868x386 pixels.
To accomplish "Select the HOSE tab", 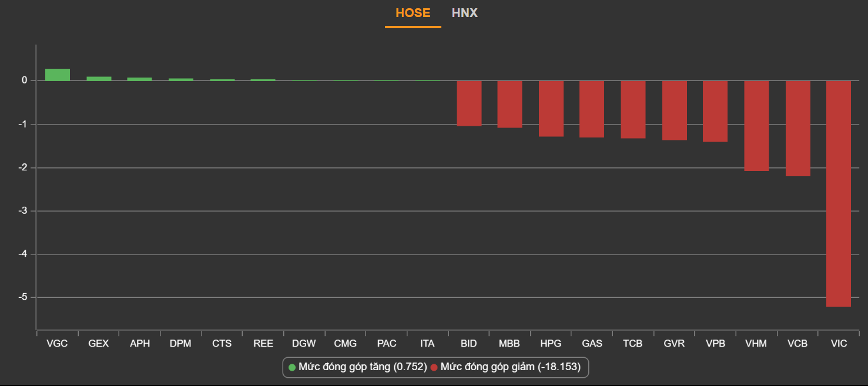I will pos(413,13).
